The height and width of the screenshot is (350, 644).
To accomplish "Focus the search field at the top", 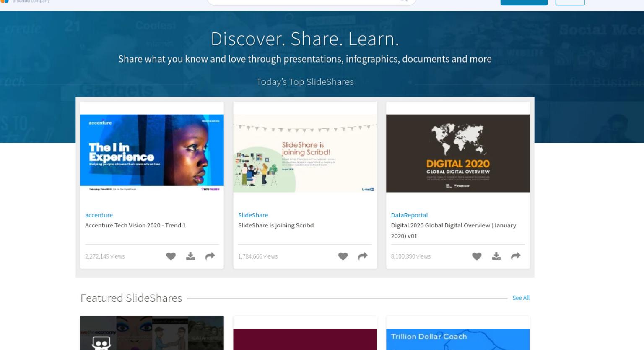I will click(311, 2).
